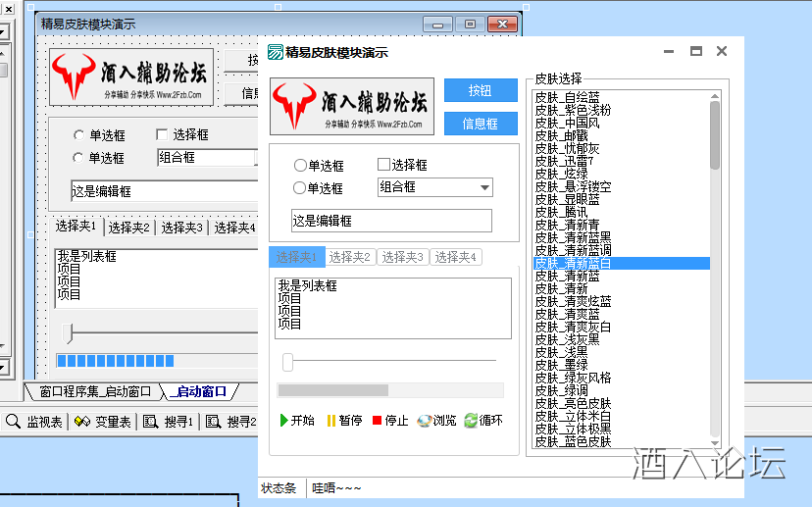812x507 pixels.
Task: Select the first 单选框 radio button
Action: point(300,166)
